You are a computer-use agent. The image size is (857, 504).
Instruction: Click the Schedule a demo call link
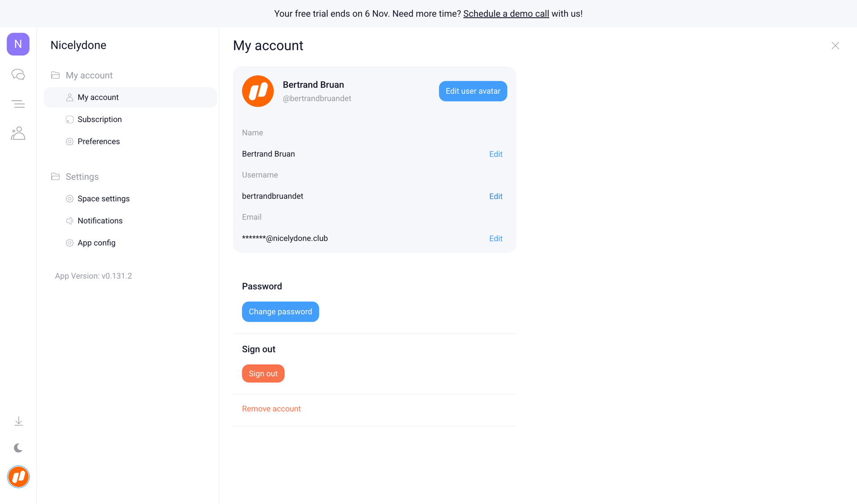click(x=506, y=14)
